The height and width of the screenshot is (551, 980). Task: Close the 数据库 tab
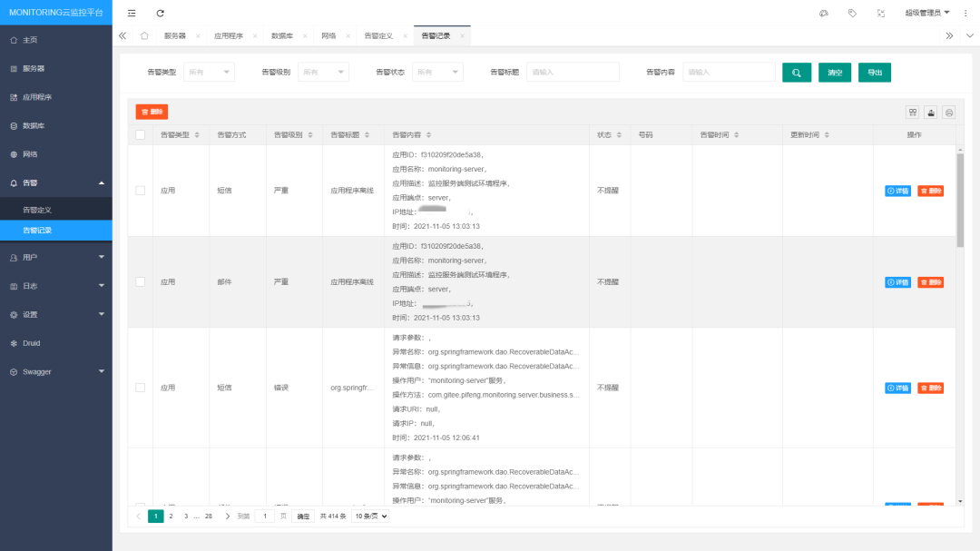pos(305,36)
